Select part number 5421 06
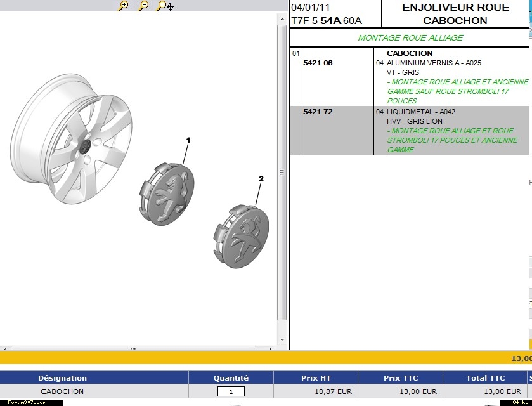The height and width of the screenshot is (406, 532). point(318,63)
